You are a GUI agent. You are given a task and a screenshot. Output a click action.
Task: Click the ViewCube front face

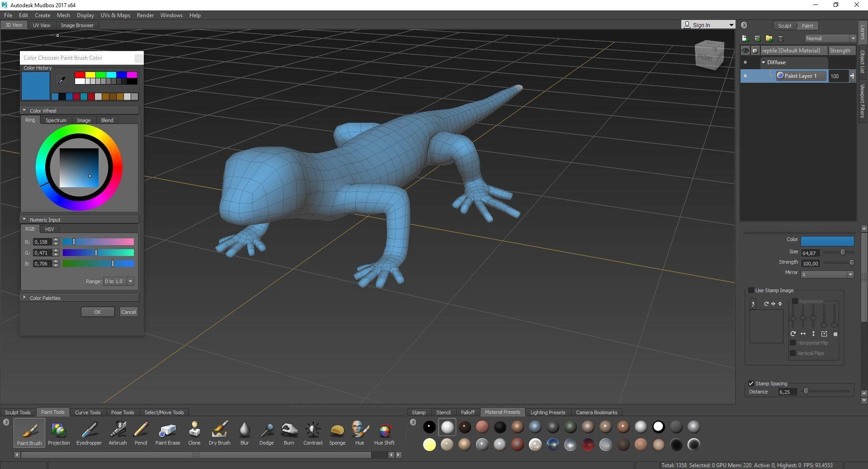point(705,57)
